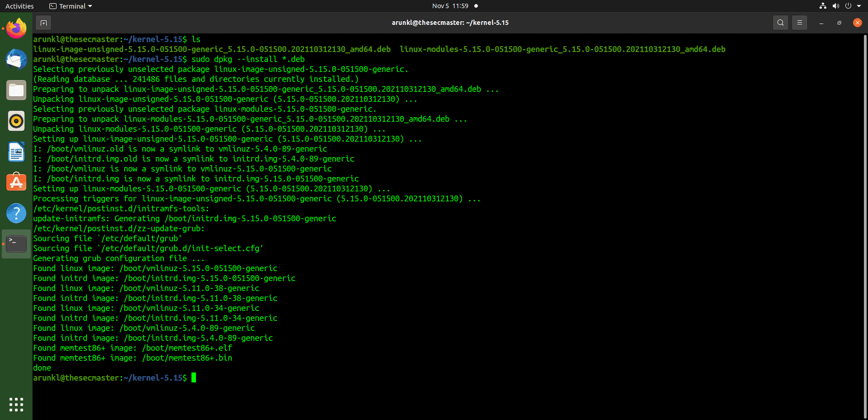Open the terminal hamburger menu
Viewport: 868px width, 420px height.
[x=800, y=23]
